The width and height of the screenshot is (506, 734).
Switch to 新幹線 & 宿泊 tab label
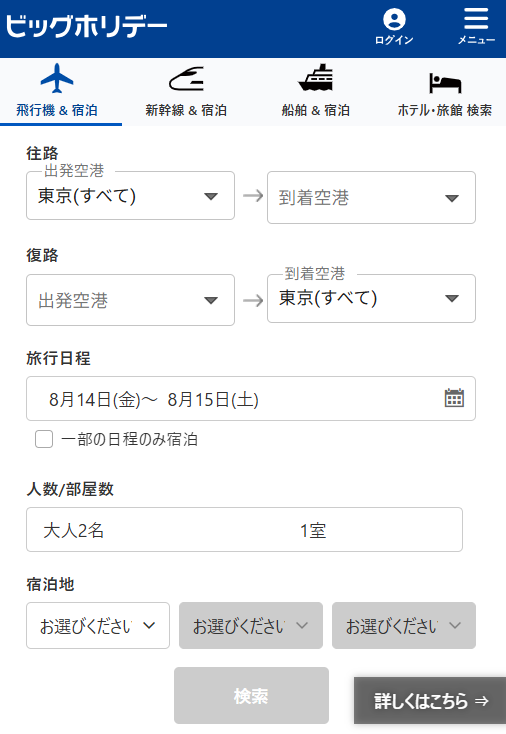point(186,110)
